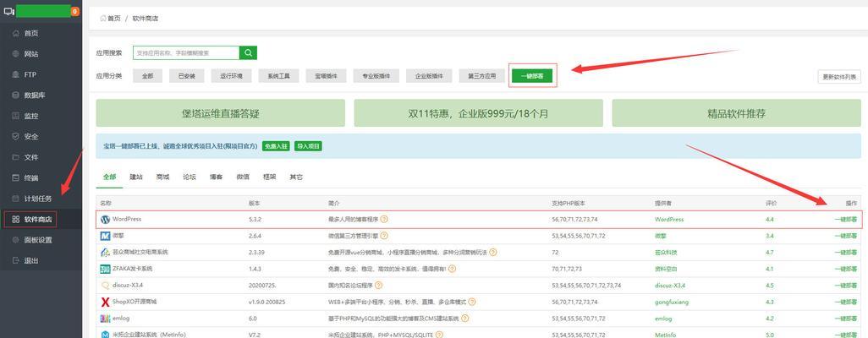Switch to the 微信 tab
Viewport: 868px width, 338px height.
243,177
